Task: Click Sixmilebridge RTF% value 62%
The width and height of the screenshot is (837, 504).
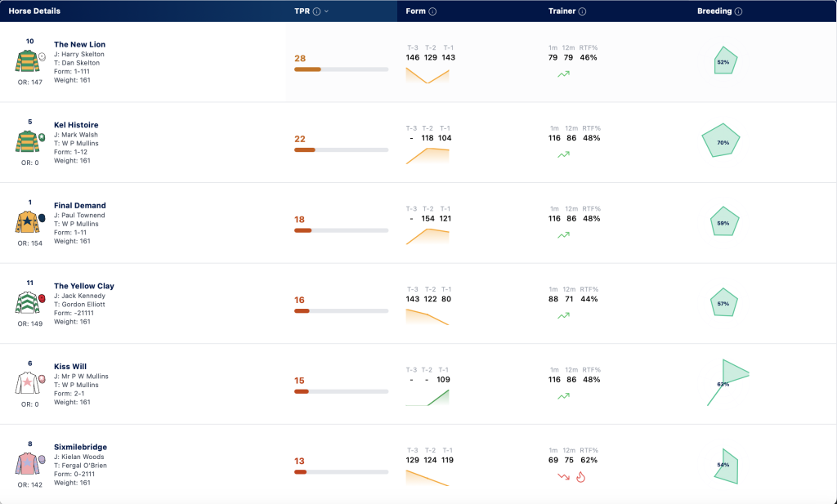Action: (589, 460)
